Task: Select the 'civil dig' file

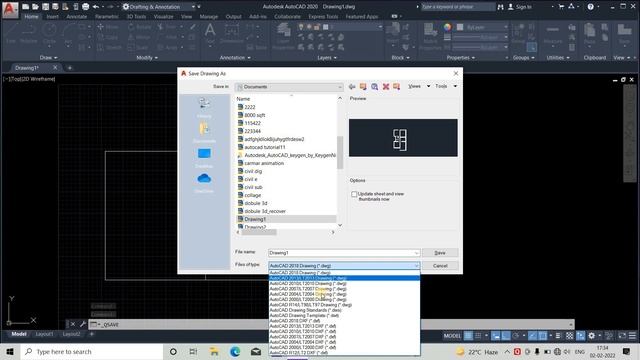Action: tap(253, 171)
